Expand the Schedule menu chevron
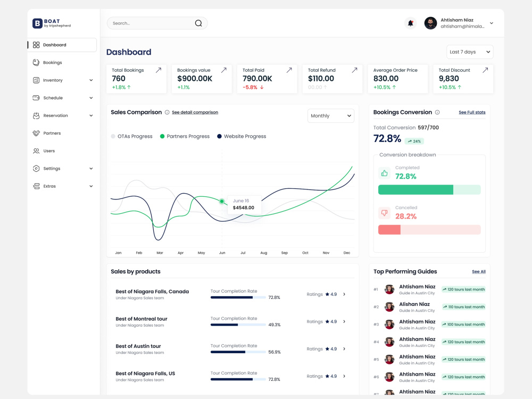 [91, 98]
